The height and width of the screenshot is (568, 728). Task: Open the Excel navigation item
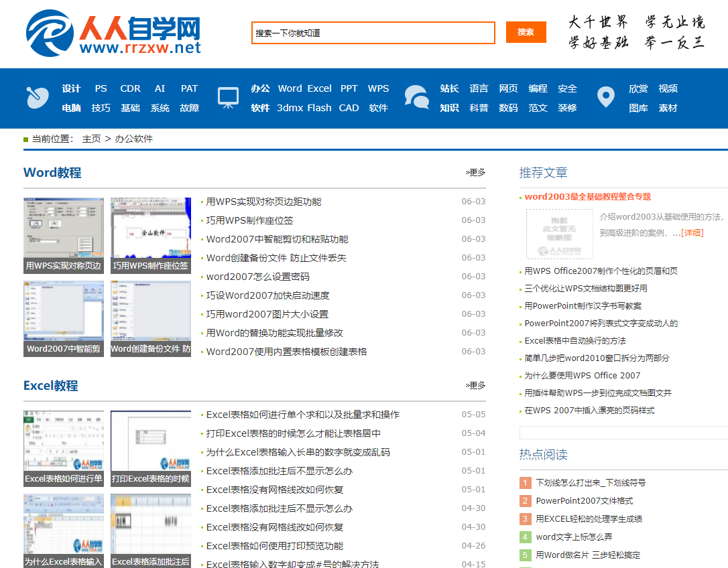pos(320,88)
